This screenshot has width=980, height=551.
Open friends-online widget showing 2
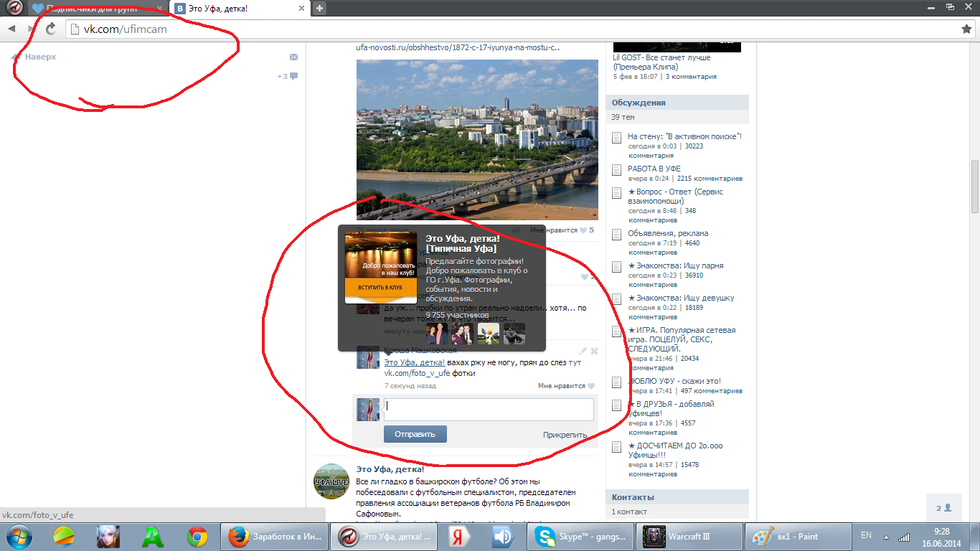[x=943, y=508]
